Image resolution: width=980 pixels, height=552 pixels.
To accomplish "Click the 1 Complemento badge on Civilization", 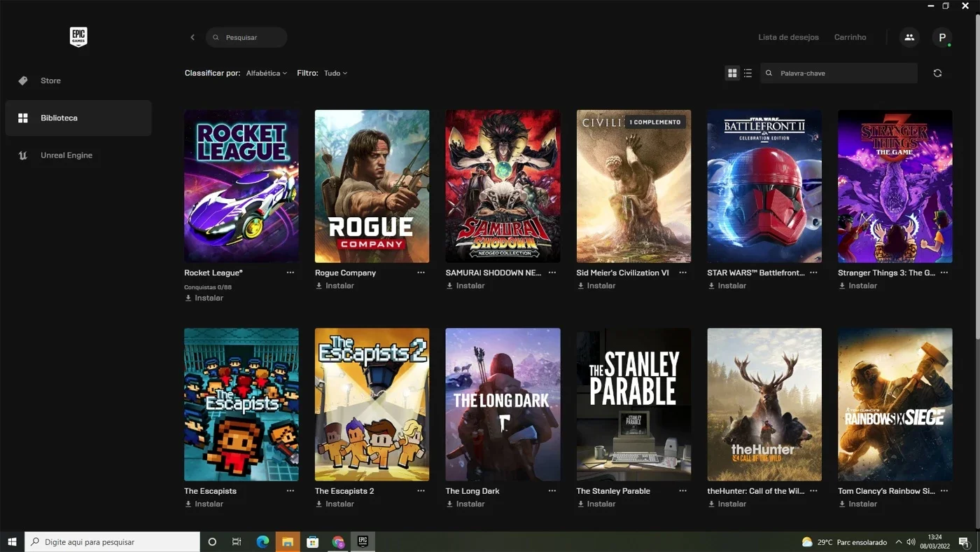I will click(655, 122).
